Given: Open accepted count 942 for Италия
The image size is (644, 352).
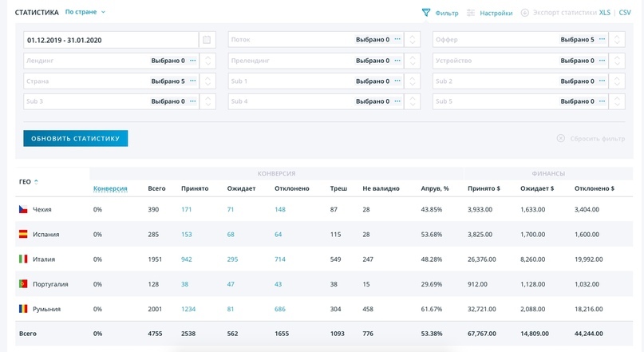Looking at the screenshot, I should [x=187, y=259].
